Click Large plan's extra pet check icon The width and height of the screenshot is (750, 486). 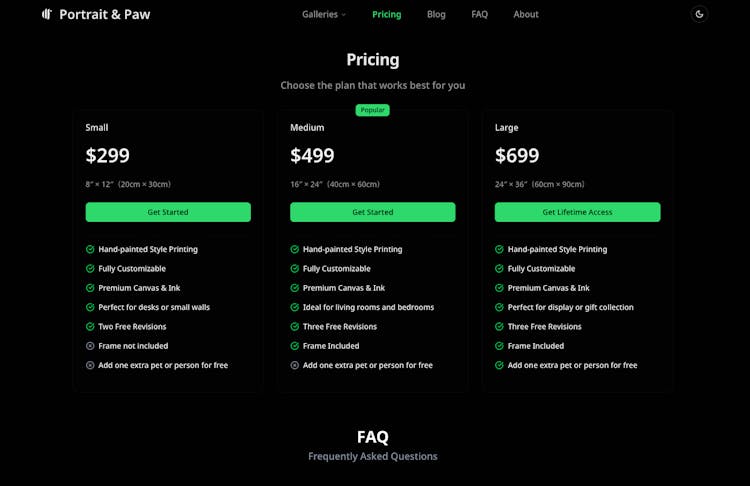pyautogui.click(x=499, y=365)
